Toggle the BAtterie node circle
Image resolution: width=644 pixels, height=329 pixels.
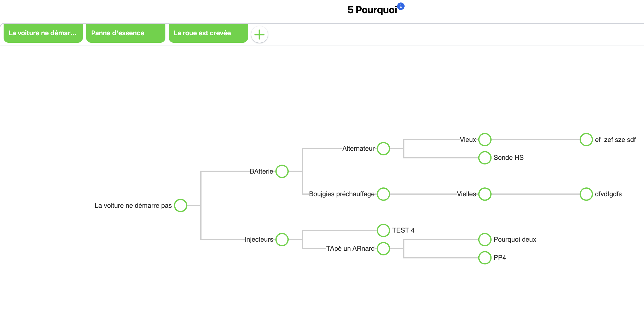pos(282,171)
